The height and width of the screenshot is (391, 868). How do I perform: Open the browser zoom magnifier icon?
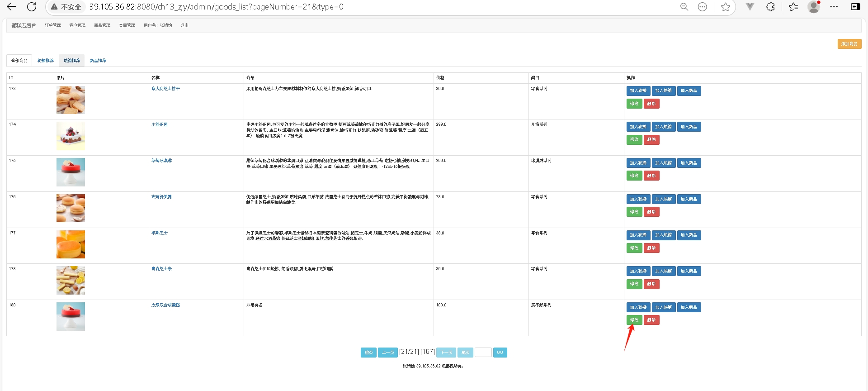pos(684,7)
